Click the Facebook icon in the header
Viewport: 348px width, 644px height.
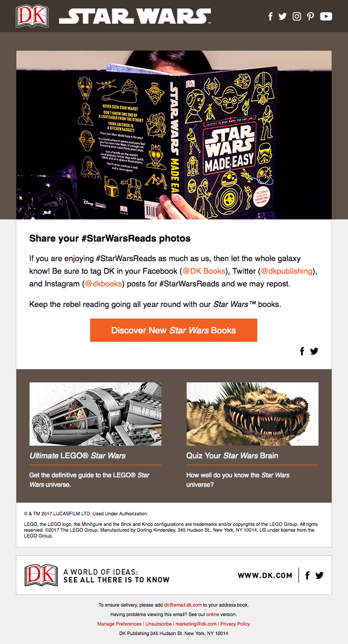tap(270, 16)
